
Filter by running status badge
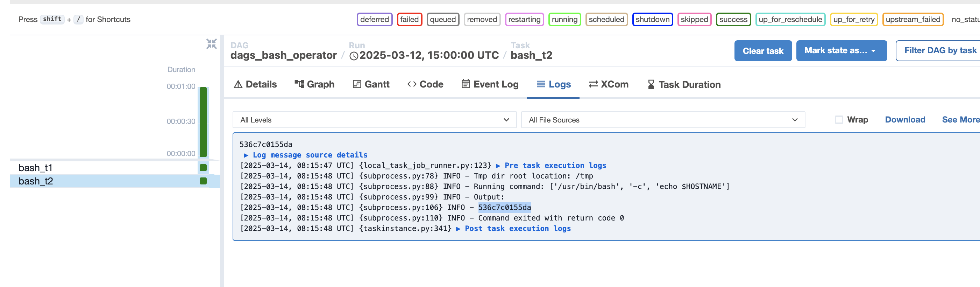pyautogui.click(x=564, y=19)
